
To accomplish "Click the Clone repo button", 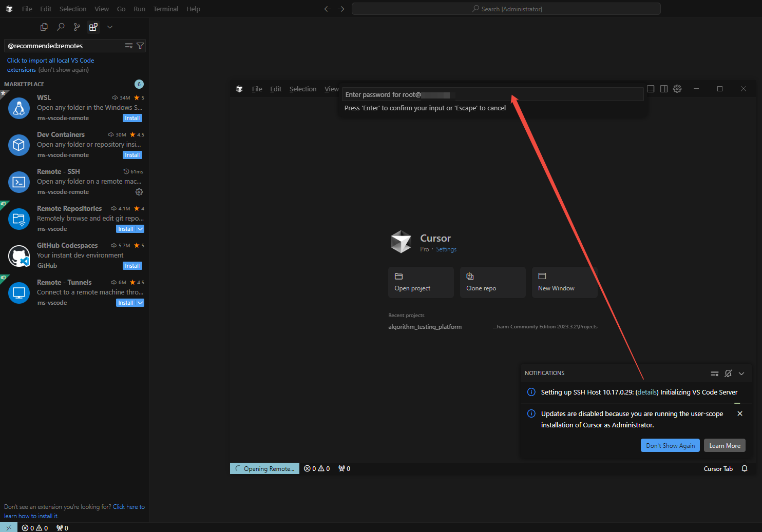I will pyautogui.click(x=493, y=282).
